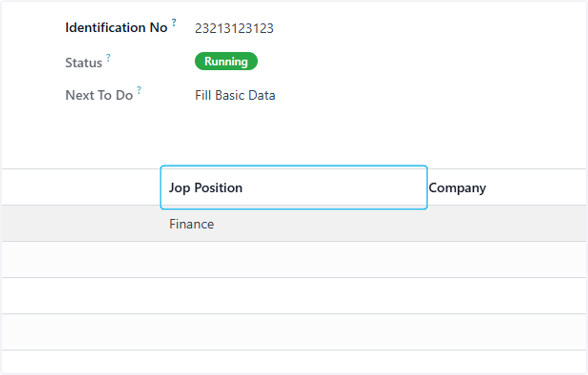Sort by the Jop Position column header
The width and height of the screenshot is (588, 375).
294,188
